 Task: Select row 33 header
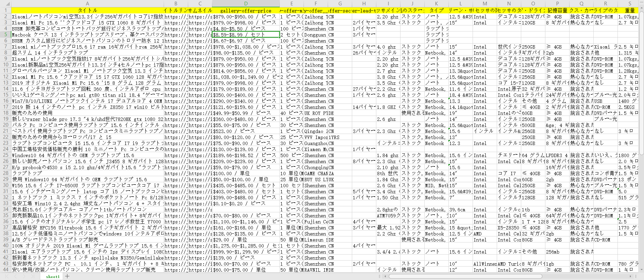(x=5, y=203)
